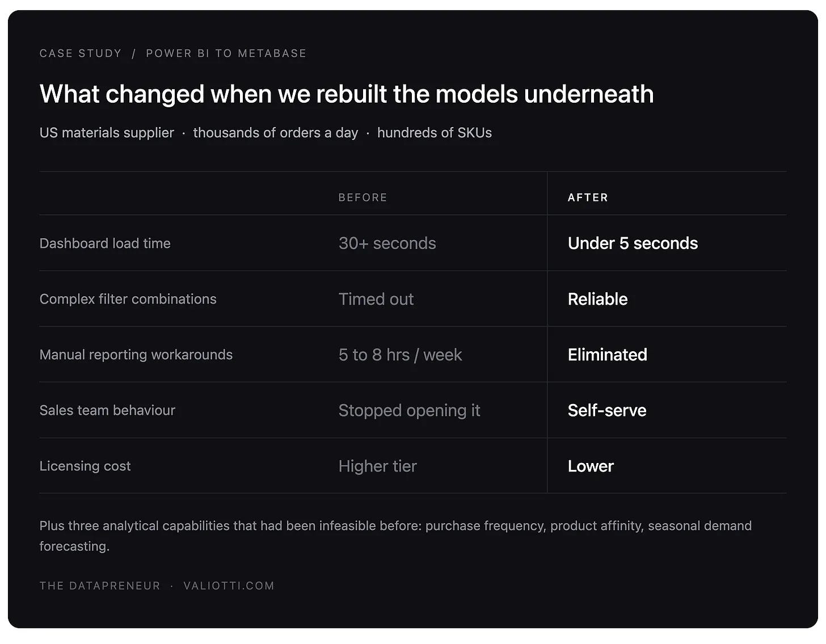Click the '5 to 8 hrs / week' value

(401, 355)
